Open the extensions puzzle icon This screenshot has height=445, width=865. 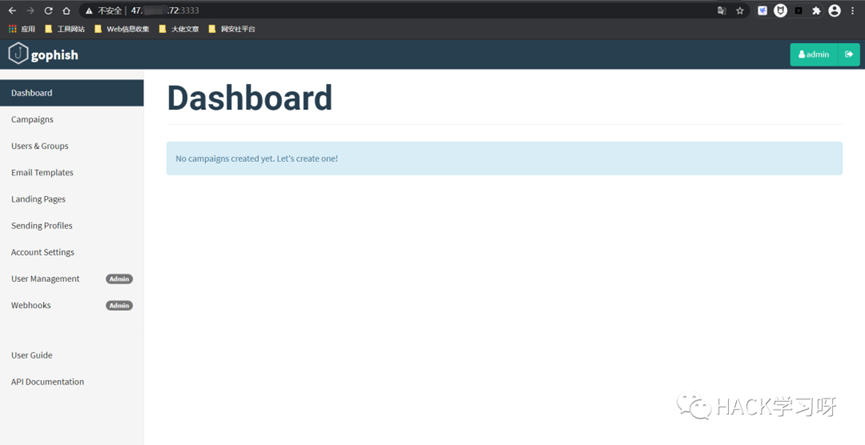(816, 10)
